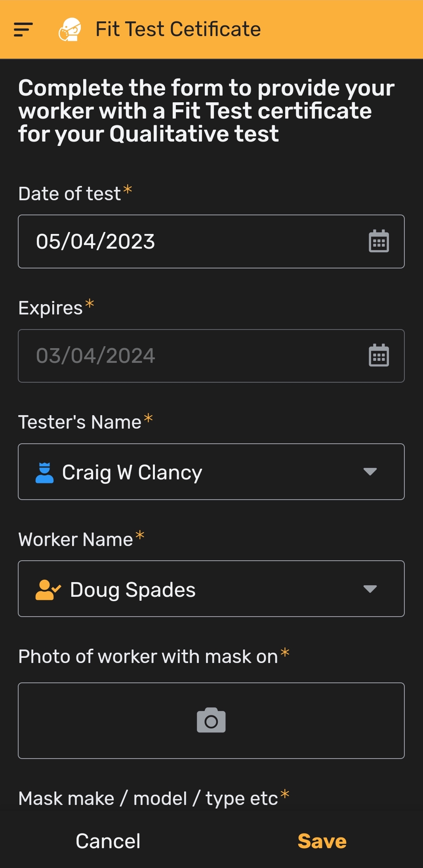
Task: Click the Photo of worker label
Action: [148, 657]
